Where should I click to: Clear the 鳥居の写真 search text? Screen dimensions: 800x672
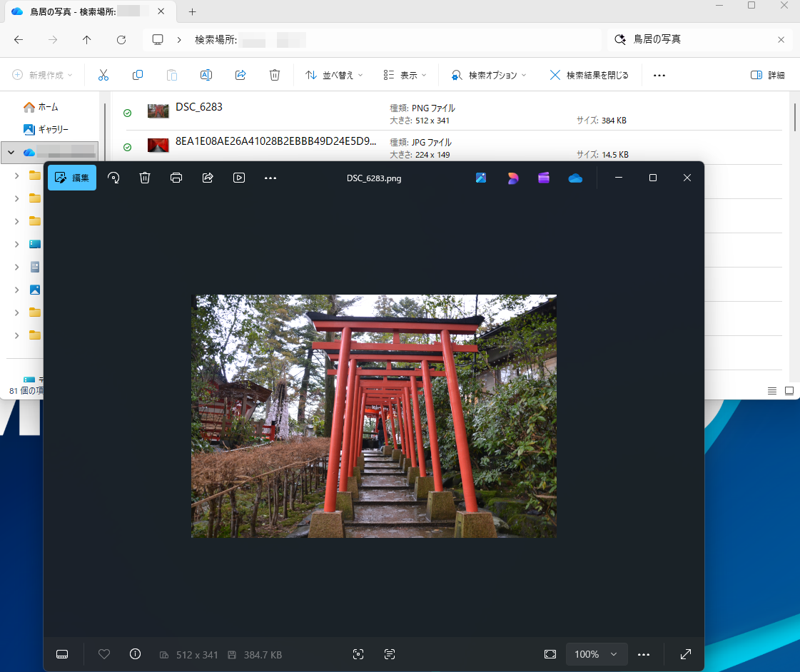(x=781, y=40)
